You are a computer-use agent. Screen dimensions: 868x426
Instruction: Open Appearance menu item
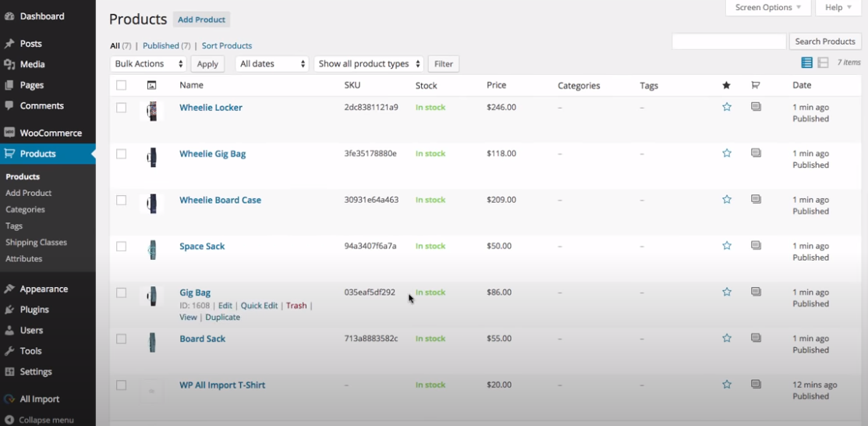[x=44, y=289]
